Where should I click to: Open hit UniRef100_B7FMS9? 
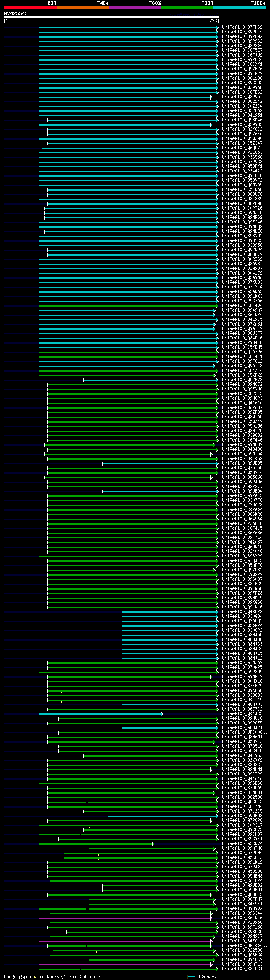[x=242, y=27]
